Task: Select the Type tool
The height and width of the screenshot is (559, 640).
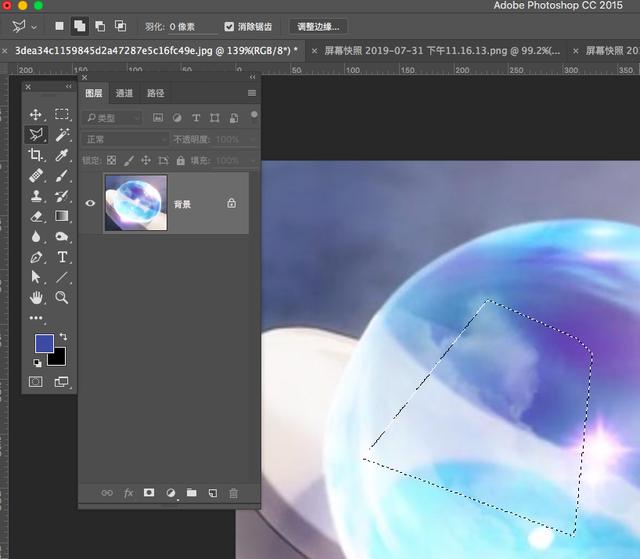Action: 62,257
